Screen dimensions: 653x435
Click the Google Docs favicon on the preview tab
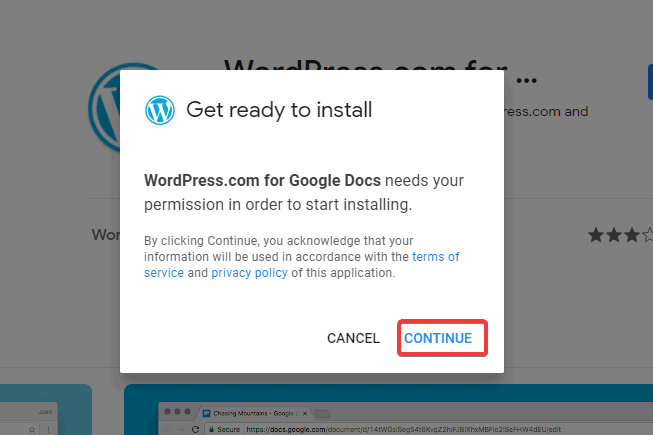(x=209, y=413)
